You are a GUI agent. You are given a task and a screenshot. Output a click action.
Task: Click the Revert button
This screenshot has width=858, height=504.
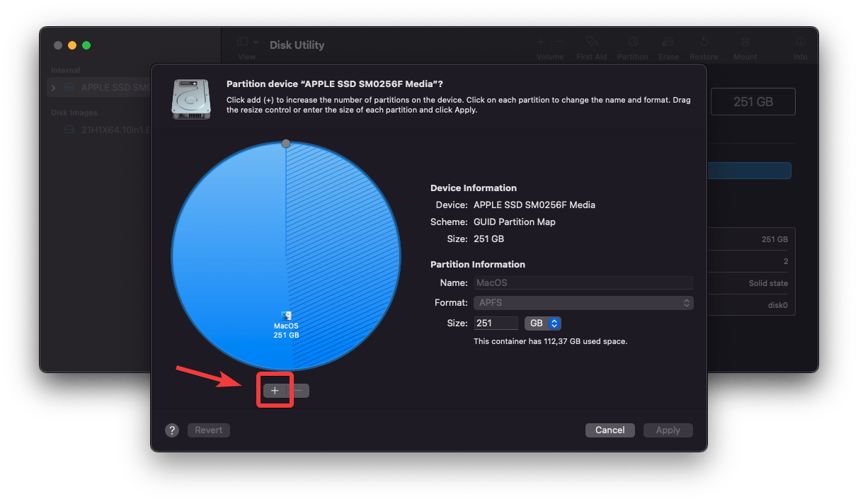[209, 430]
